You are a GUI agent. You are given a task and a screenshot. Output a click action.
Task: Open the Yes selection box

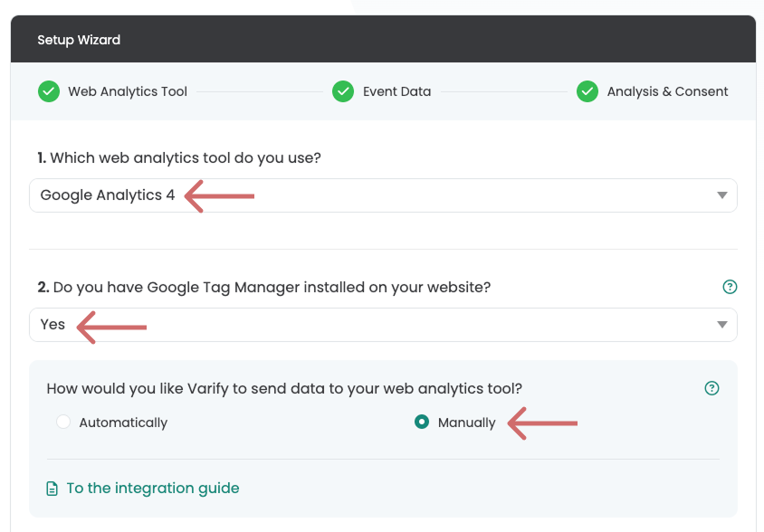pos(383,325)
